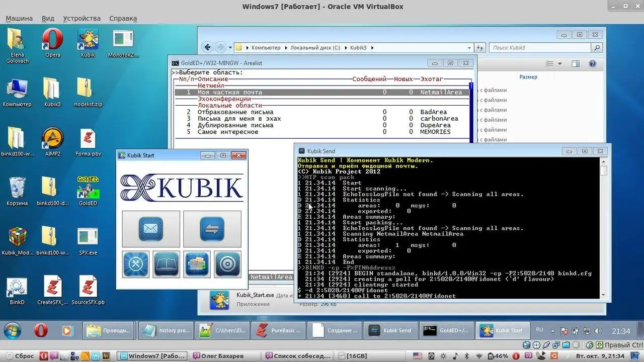
Task: Click the Explorer refresh arrows button
Action: click(480, 48)
